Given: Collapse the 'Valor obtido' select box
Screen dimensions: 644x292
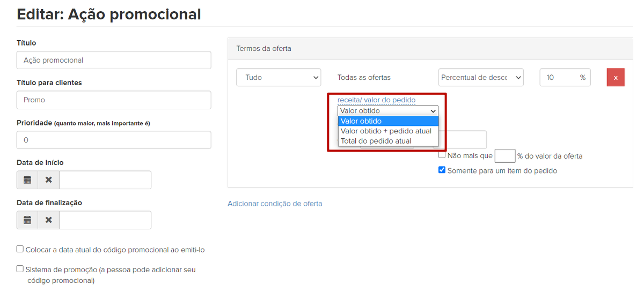Looking at the screenshot, I should [388, 111].
